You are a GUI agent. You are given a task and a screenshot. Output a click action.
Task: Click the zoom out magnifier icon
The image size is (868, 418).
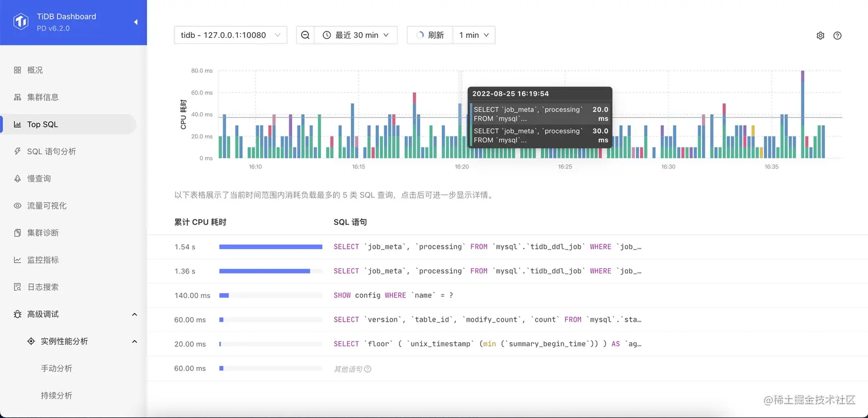pyautogui.click(x=305, y=35)
